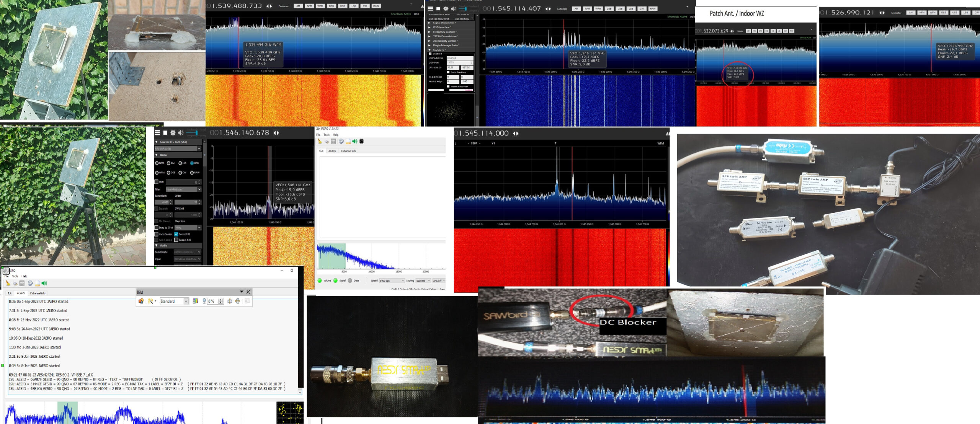Click the filter wand icon in Bild toolbar
This screenshot has width=980, height=424.
click(x=150, y=301)
